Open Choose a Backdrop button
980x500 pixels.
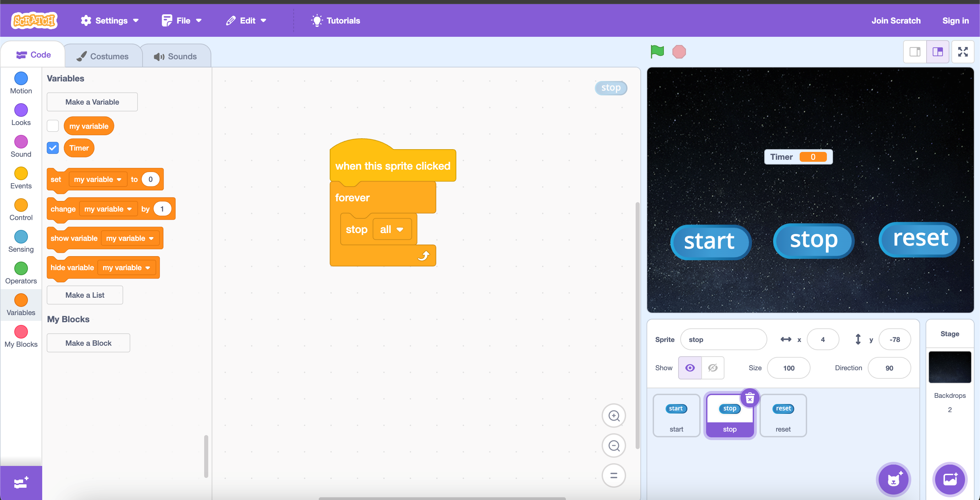(x=950, y=480)
